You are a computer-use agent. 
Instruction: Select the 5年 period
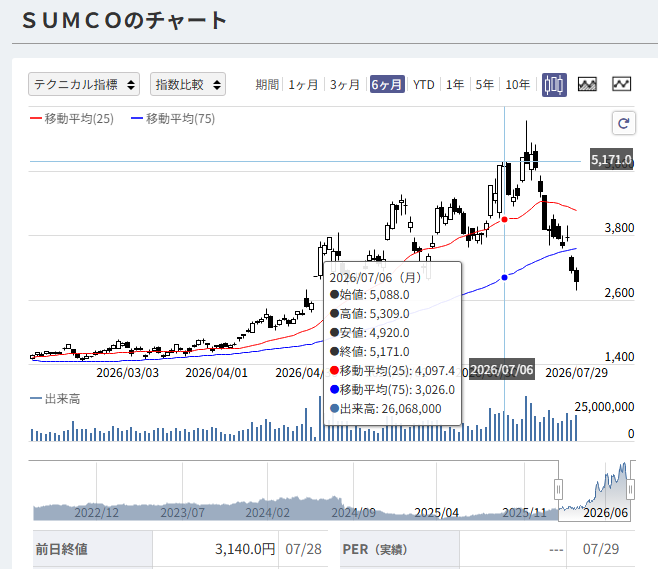click(x=484, y=85)
